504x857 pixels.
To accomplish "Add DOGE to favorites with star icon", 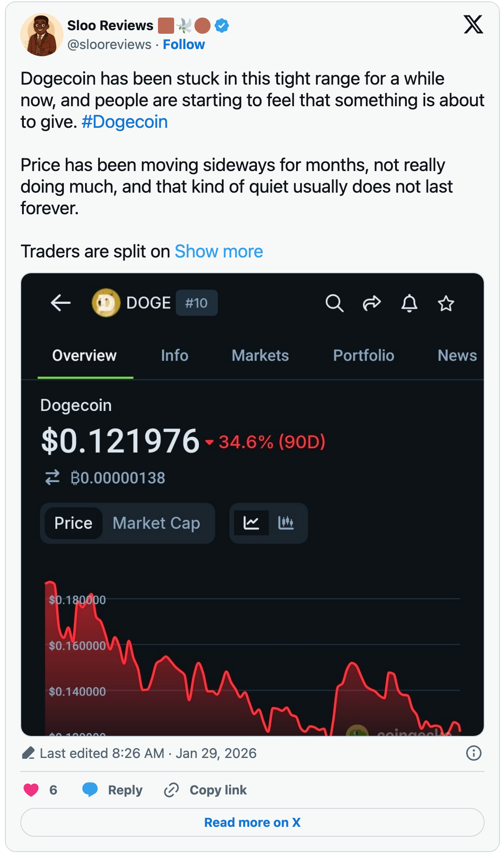I will [446, 303].
